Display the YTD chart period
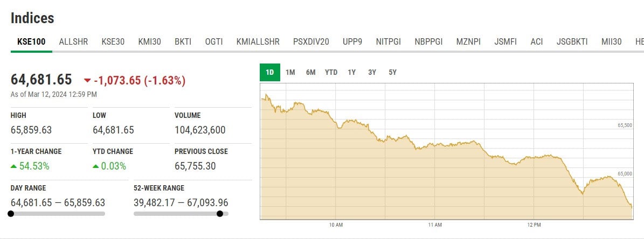644x239 pixels. (331, 72)
